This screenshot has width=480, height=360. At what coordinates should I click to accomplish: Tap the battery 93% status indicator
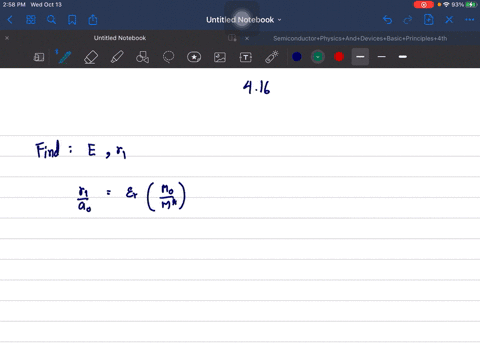pos(464,5)
